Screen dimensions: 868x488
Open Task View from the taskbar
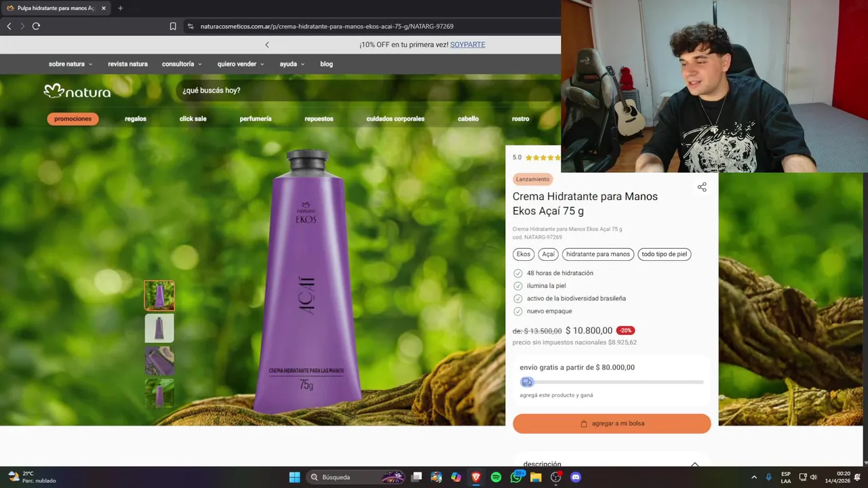[x=416, y=477]
